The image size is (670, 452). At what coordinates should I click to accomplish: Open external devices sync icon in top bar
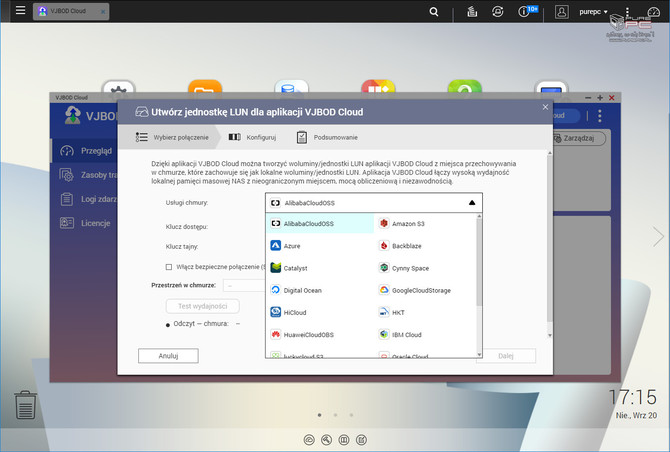[x=497, y=12]
